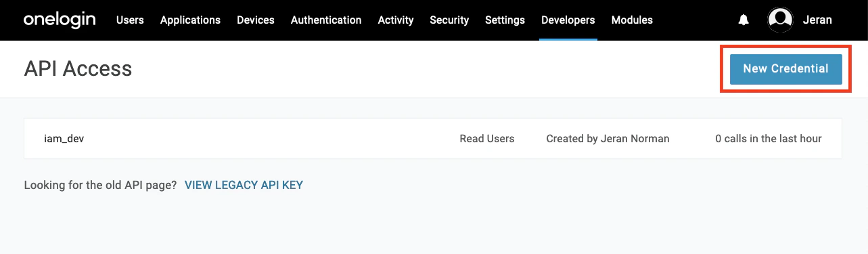868x254 pixels.
Task: Open the Devices menu
Action: tap(256, 20)
